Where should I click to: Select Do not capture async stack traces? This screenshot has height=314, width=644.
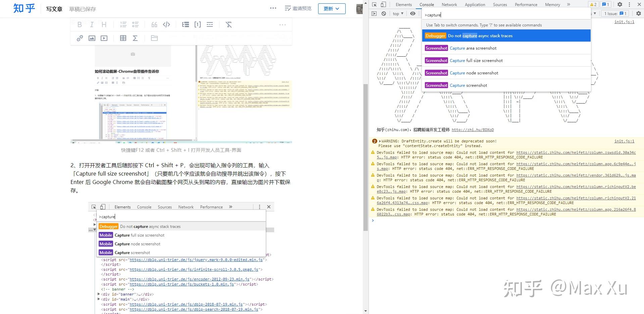[x=506, y=36]
